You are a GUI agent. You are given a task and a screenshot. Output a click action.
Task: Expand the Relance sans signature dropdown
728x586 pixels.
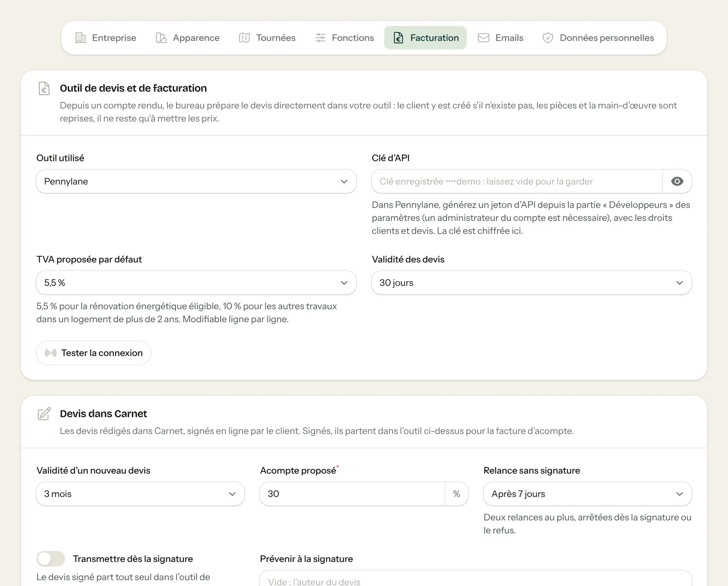tap(587, 494)
